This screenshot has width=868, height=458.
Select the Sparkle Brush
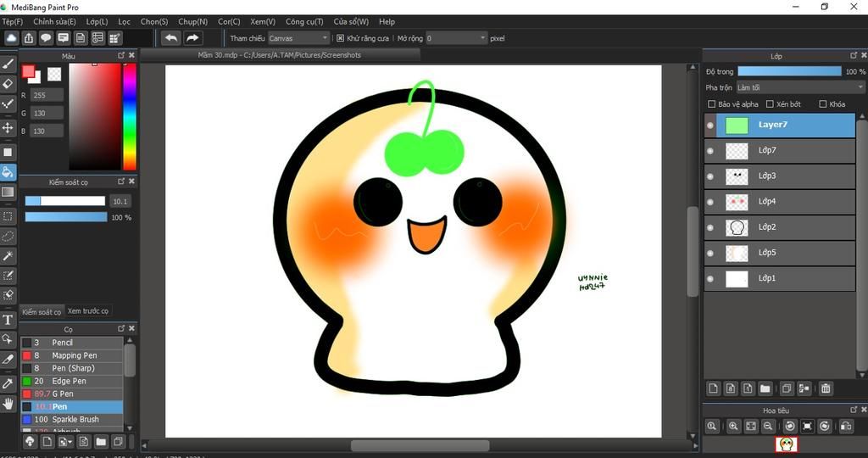(72, 419)
